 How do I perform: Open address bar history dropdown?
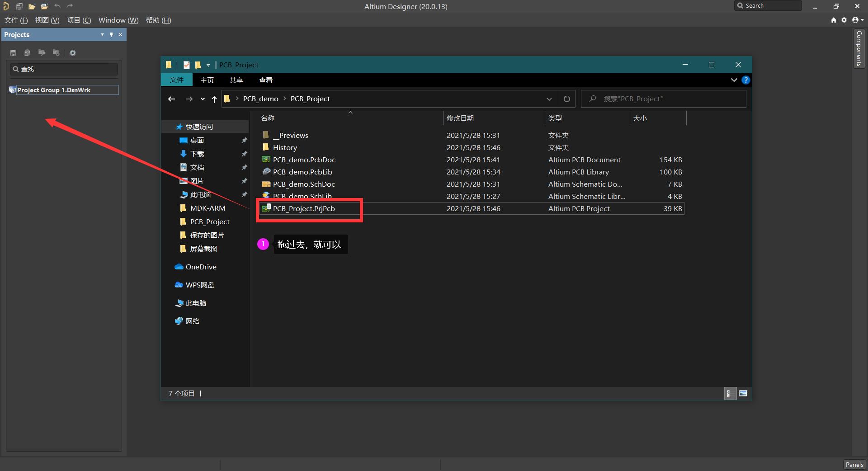[549, 99]
